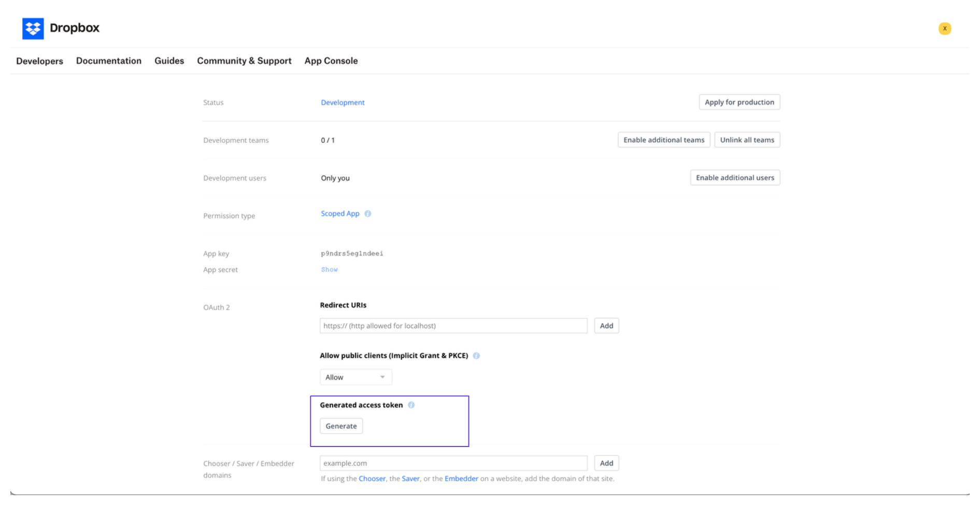Click Enable additional teams button
This screenshot has height=505, width=980.
663,140
